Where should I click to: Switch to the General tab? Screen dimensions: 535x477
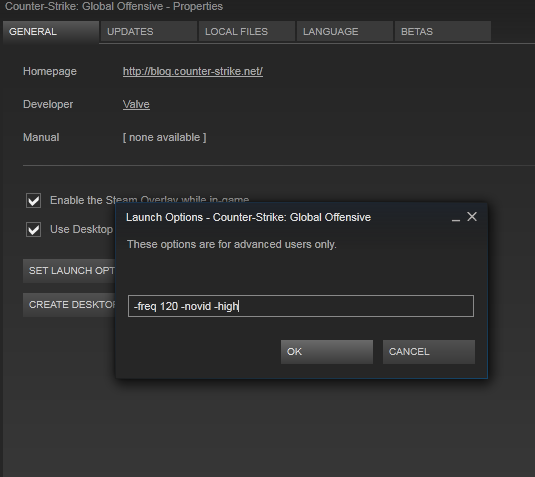point(51,32)
